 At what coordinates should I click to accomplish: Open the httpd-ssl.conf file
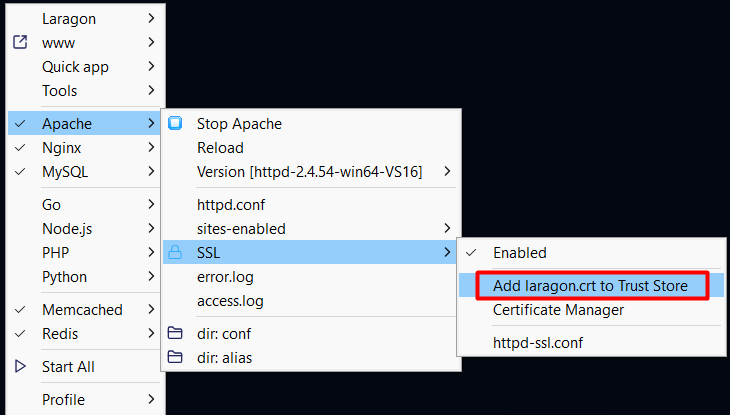pyautogui.click(x=538, y=343)
